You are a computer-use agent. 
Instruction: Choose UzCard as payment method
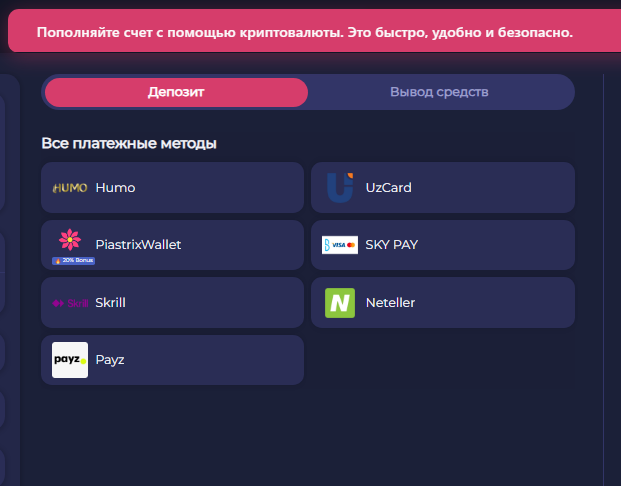tap(388, 187)
